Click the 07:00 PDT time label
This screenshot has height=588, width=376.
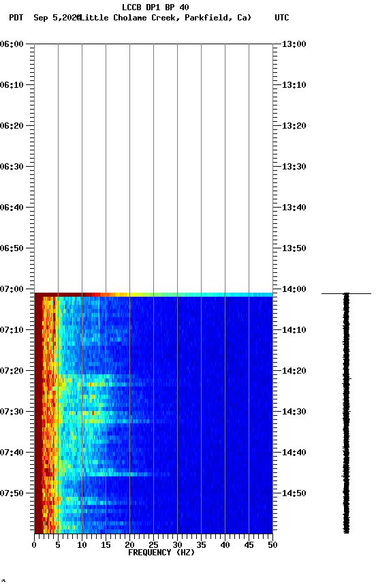click(12, 289)
